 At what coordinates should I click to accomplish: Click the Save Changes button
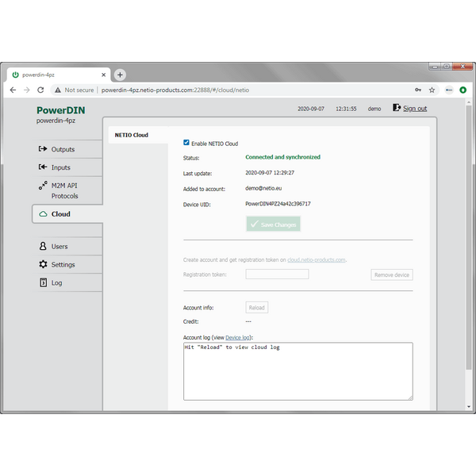[x=273, y=225]
